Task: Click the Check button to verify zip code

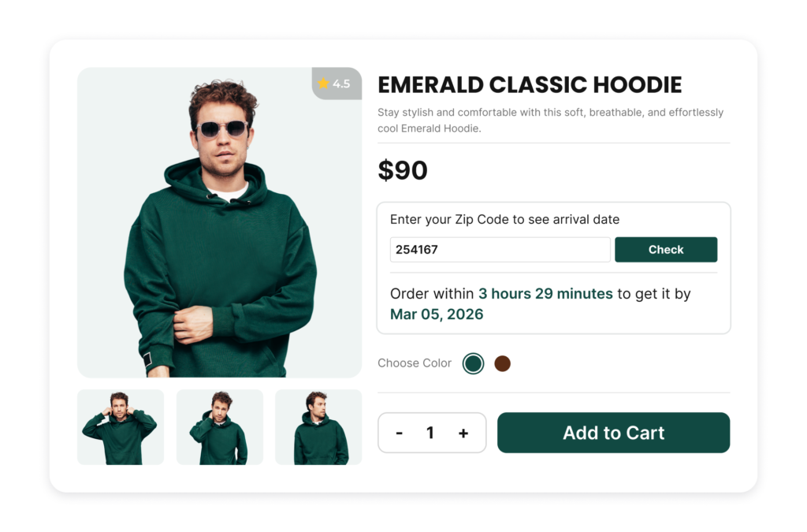Action: tap(666, 249)
